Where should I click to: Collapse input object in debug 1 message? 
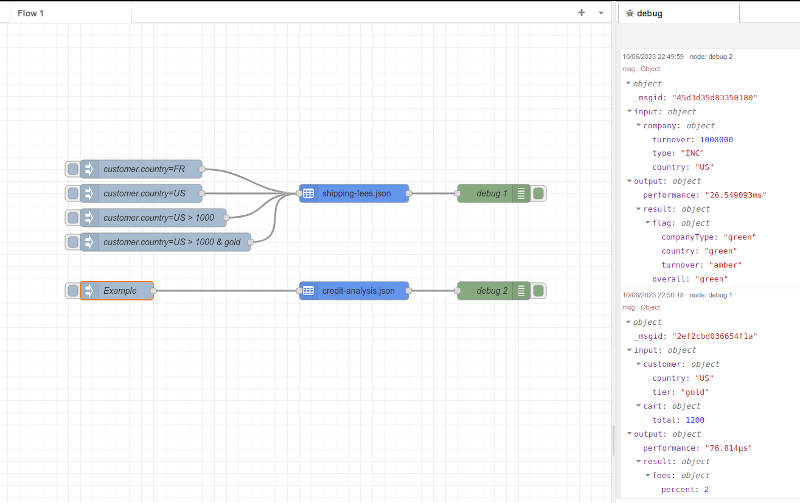630,350
